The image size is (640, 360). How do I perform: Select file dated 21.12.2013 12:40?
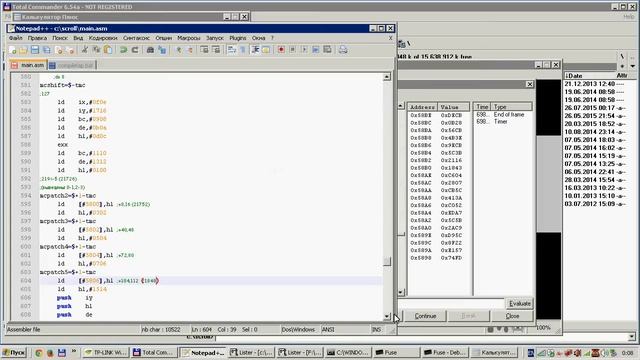point(594,84)
